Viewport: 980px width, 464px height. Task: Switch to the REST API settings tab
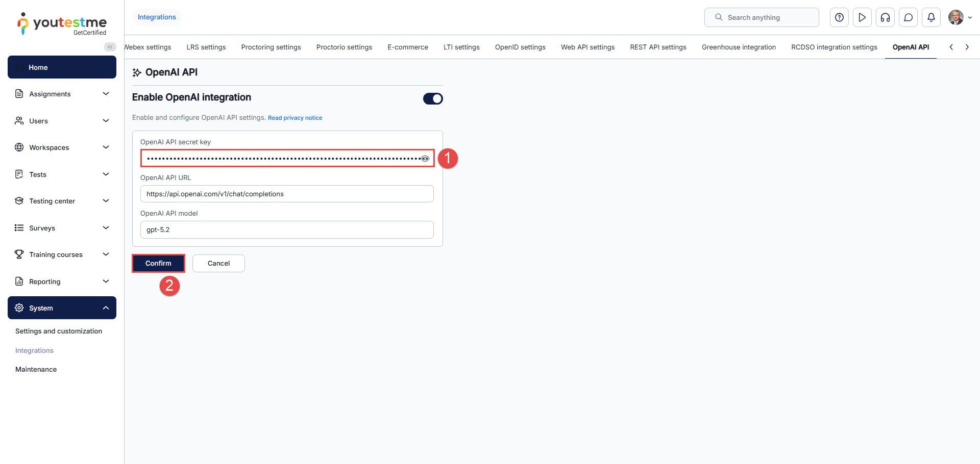pyautogui.click(x=658, y=47)
